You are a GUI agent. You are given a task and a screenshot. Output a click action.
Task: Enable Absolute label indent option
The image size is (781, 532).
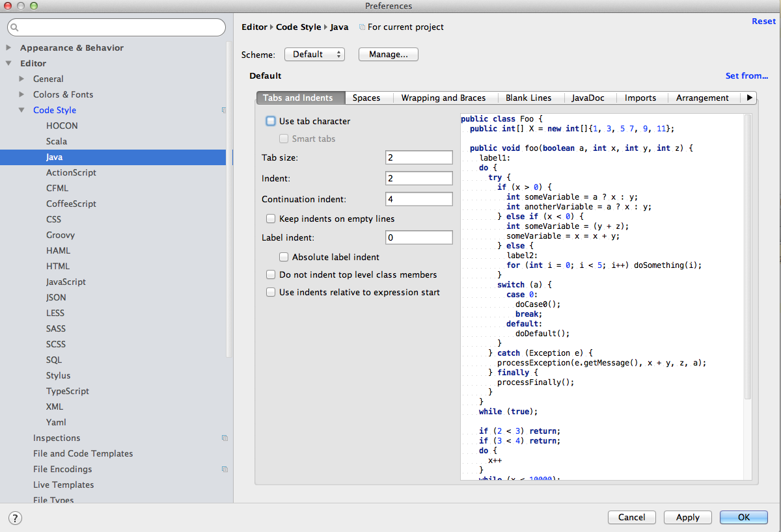284,257
